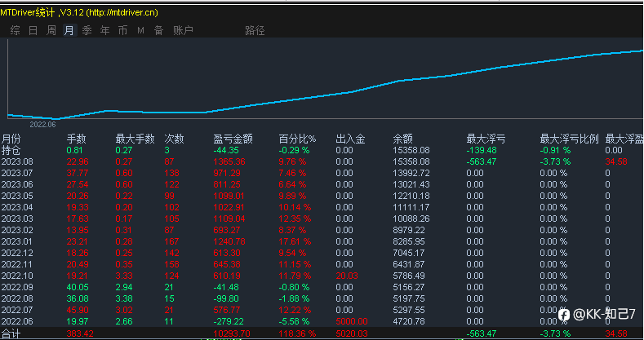
Task: Click the percentage -5.58 %
Action: click(295, 321)
